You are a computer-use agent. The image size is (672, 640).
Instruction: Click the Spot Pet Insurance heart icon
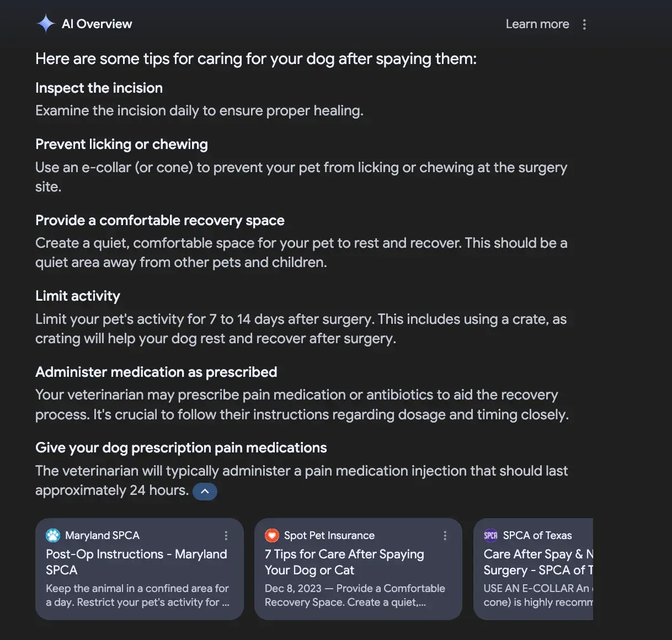272,535
